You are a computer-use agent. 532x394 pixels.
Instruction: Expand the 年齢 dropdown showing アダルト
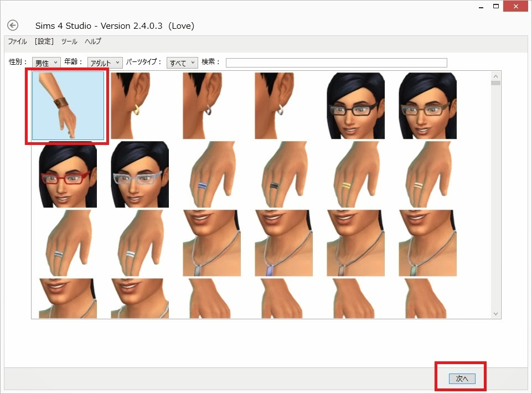(105, 63)
